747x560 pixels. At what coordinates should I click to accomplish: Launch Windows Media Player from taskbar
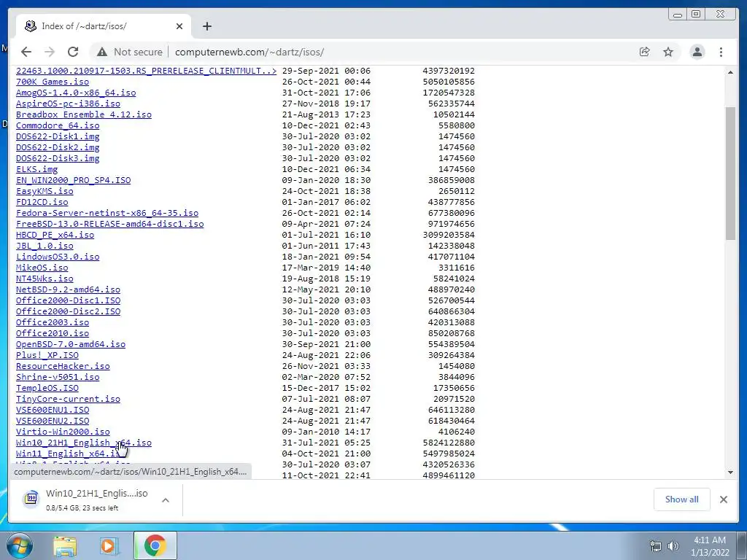[x=109, y=545]
